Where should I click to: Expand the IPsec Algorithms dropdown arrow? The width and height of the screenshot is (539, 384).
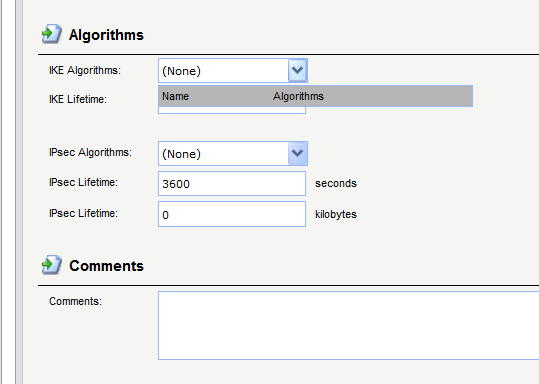[x=297, y=153]
